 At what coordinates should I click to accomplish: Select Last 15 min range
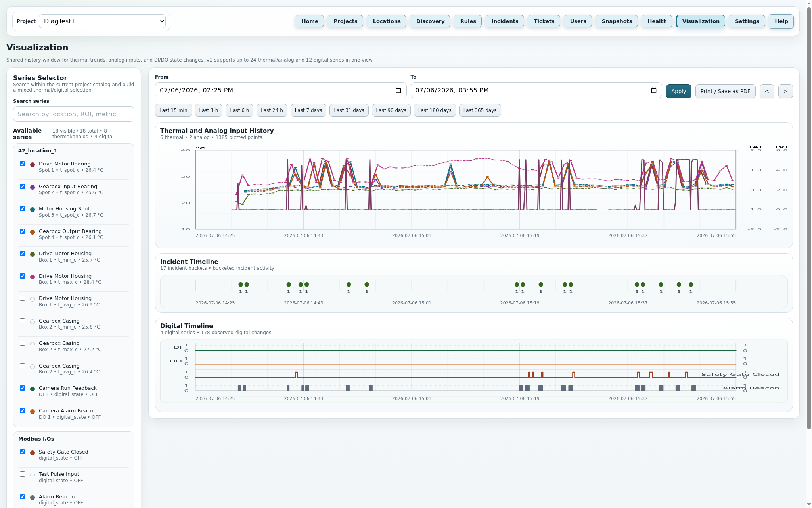[x=173, y=110]
